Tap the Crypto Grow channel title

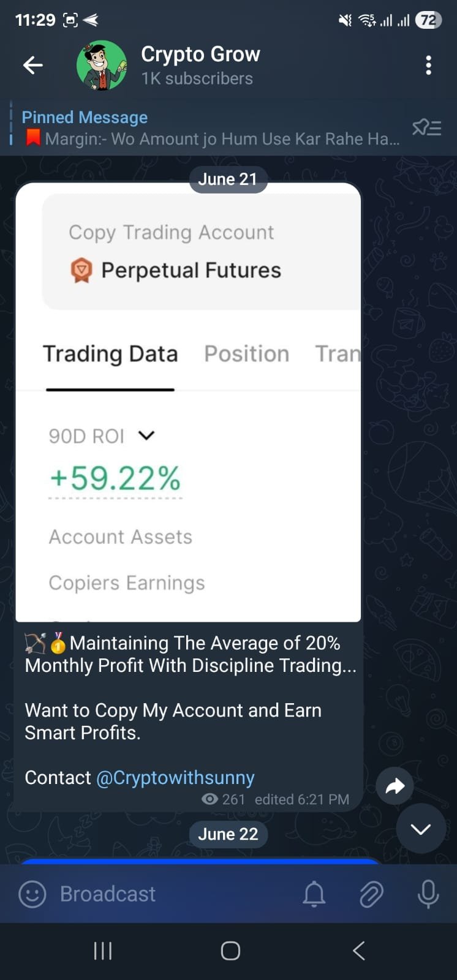pyautogui.click(x=200, y=55)
